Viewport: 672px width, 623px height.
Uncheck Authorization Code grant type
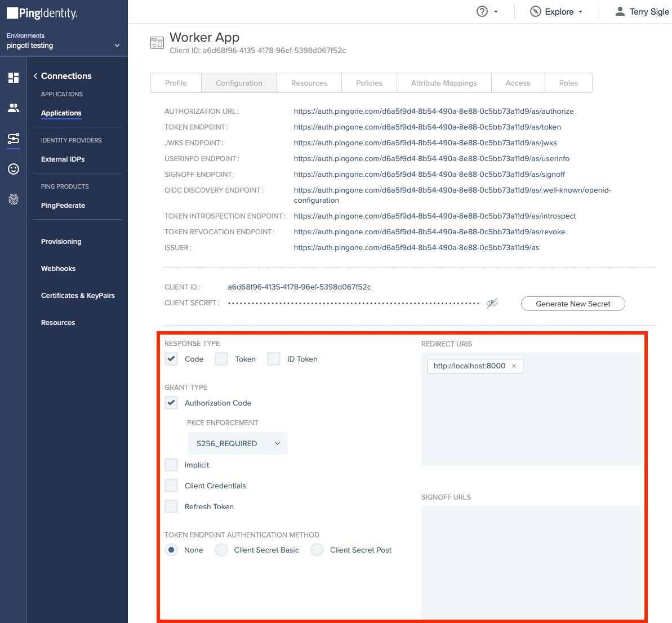tap(171, 403)
